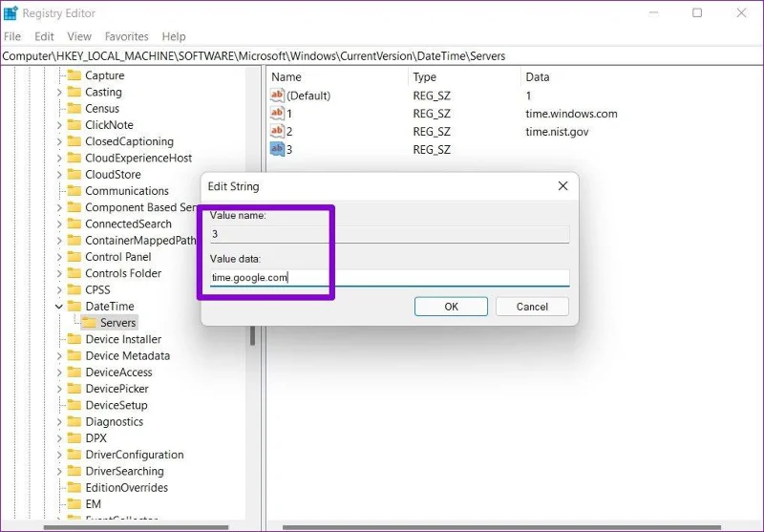Click the DPX folder icon
Viewport: 764px width, 532px height.
tap(74, 438)
